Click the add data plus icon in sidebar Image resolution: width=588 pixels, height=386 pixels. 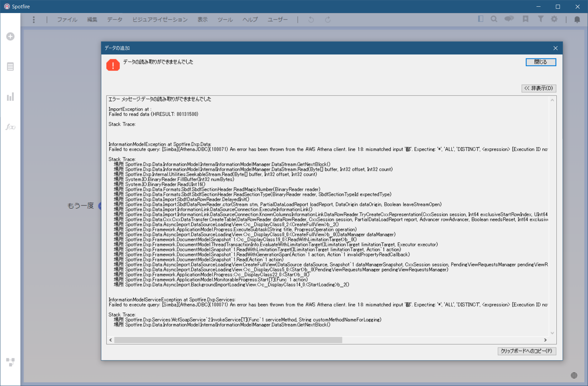point(10,36)
